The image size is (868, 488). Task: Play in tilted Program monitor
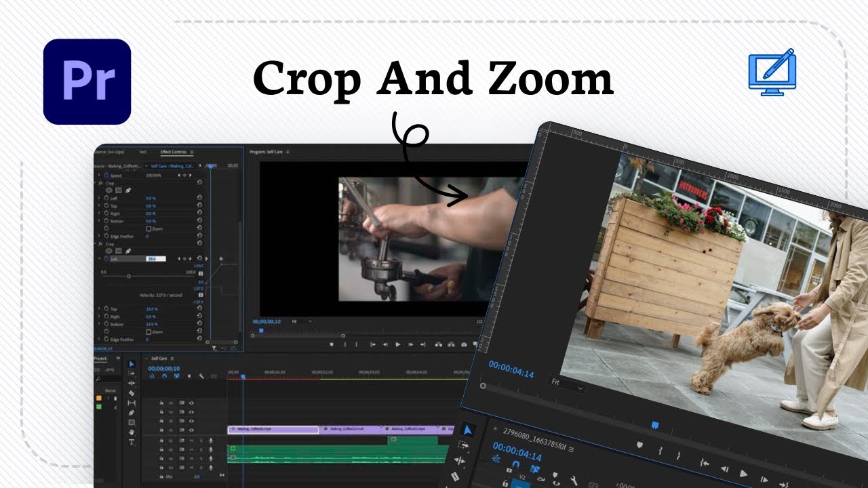743,474
